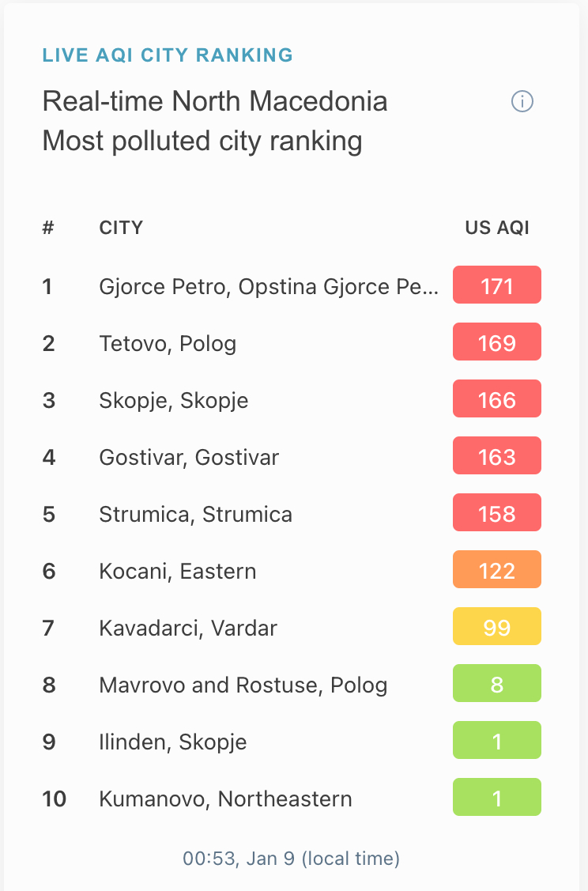Select Skopje, Skopje in the ranking
Screen dimensions: 588x891
coord(173,401)
